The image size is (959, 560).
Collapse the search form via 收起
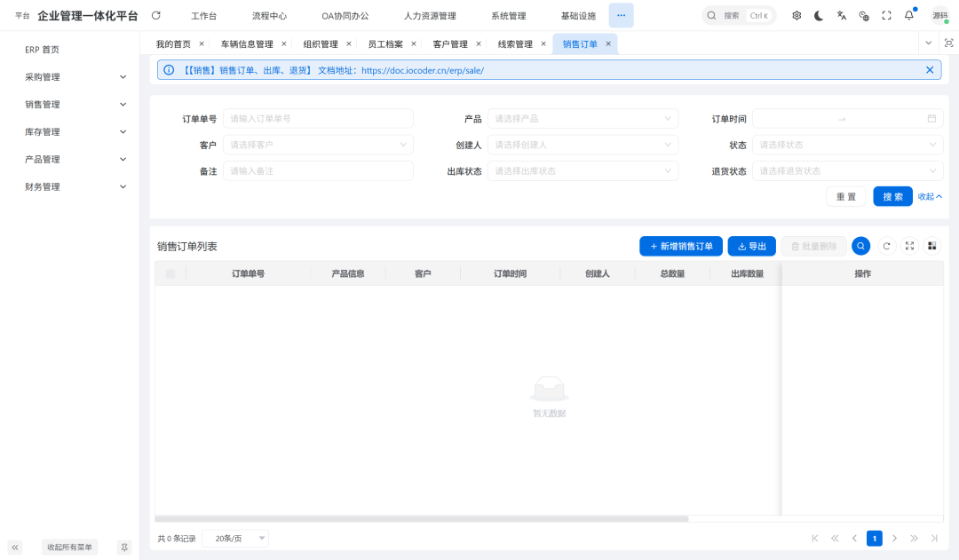click(x=929, y=196)
